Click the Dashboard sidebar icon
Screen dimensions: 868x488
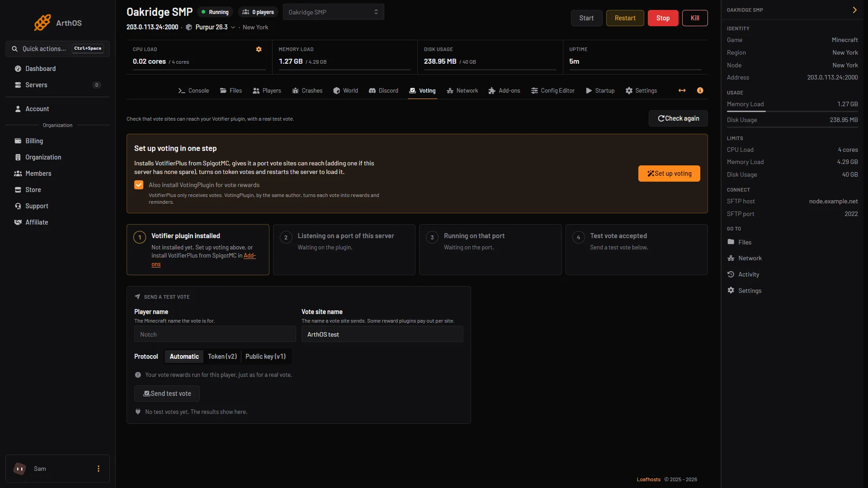click(x=18, y=69)
